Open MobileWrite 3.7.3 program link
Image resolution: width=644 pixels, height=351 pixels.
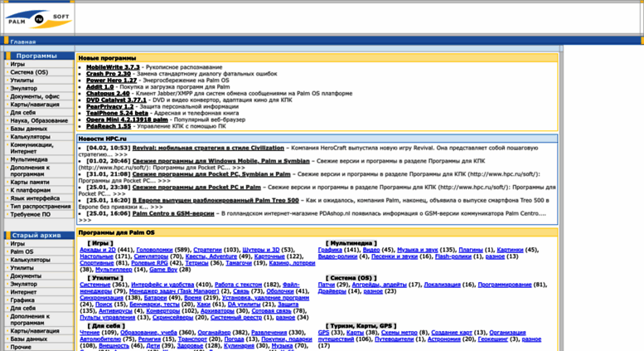tap(113, 67)
